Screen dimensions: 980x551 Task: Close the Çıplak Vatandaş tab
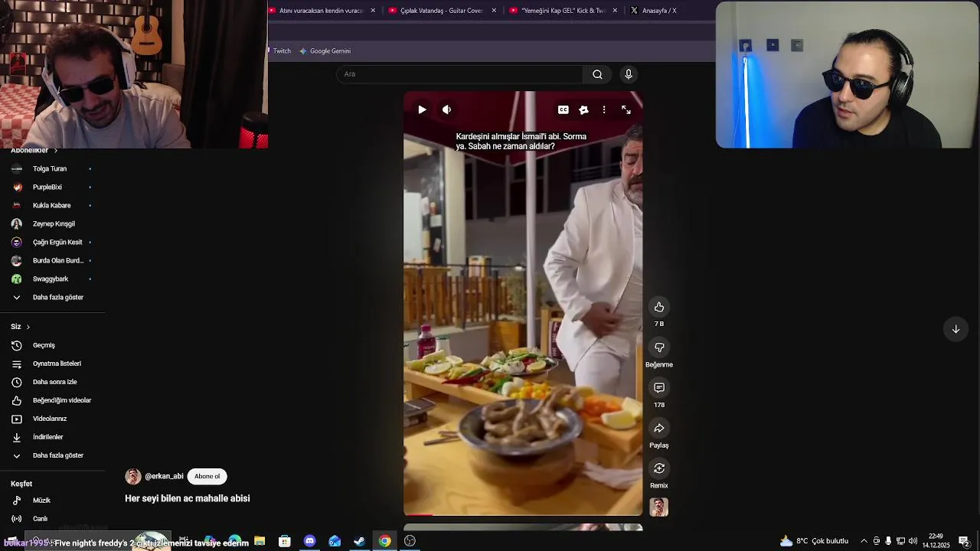tap(494, 11)
